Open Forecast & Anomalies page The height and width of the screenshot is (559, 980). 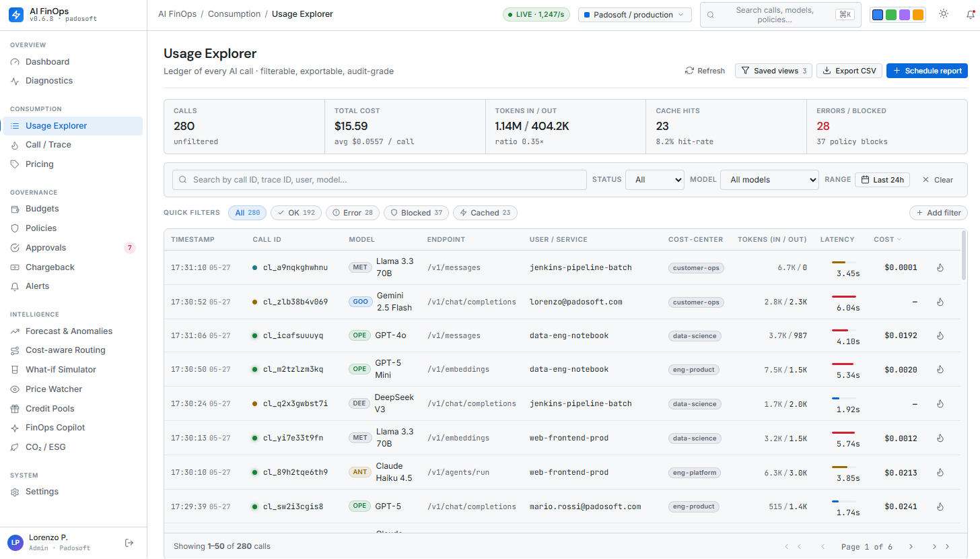[x=73, y=331]
